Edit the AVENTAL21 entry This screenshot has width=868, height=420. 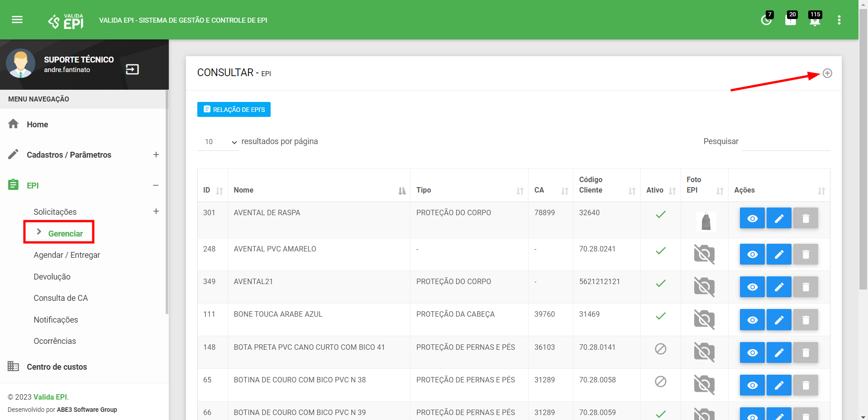click(779, 287)
